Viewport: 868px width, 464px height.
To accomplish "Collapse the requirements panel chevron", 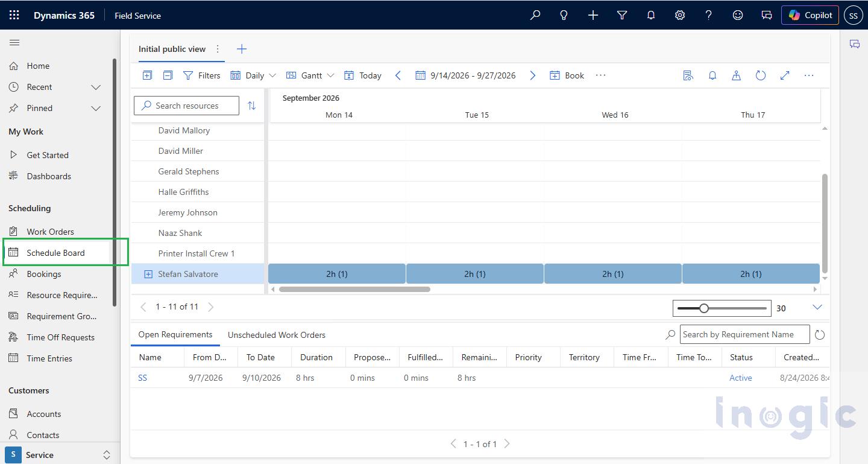I will 817,308.
